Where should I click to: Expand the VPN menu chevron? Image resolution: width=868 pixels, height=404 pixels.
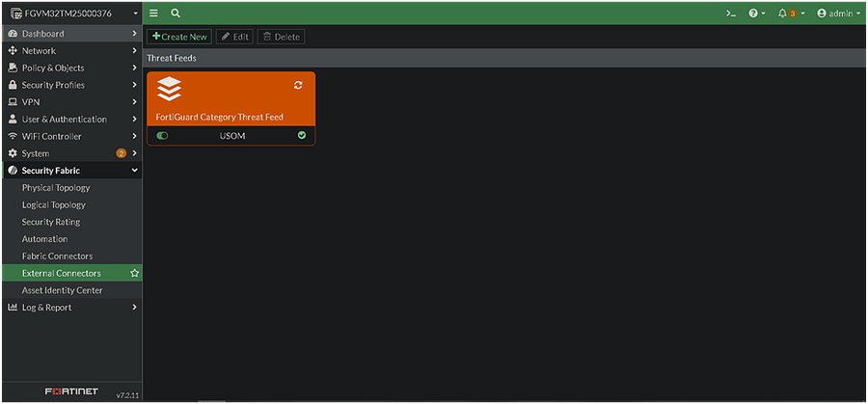point(134,102)
